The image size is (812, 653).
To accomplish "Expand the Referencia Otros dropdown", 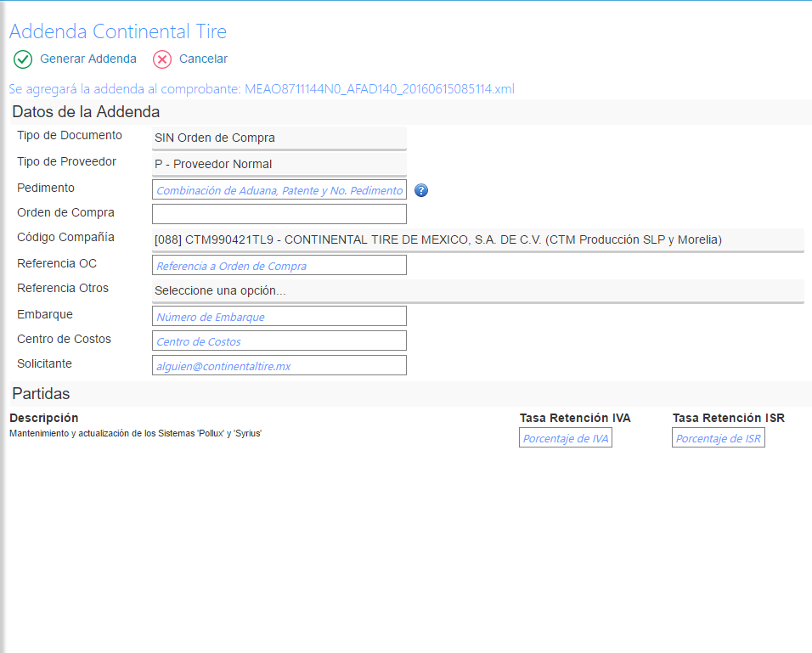I will tap(478, 291).
